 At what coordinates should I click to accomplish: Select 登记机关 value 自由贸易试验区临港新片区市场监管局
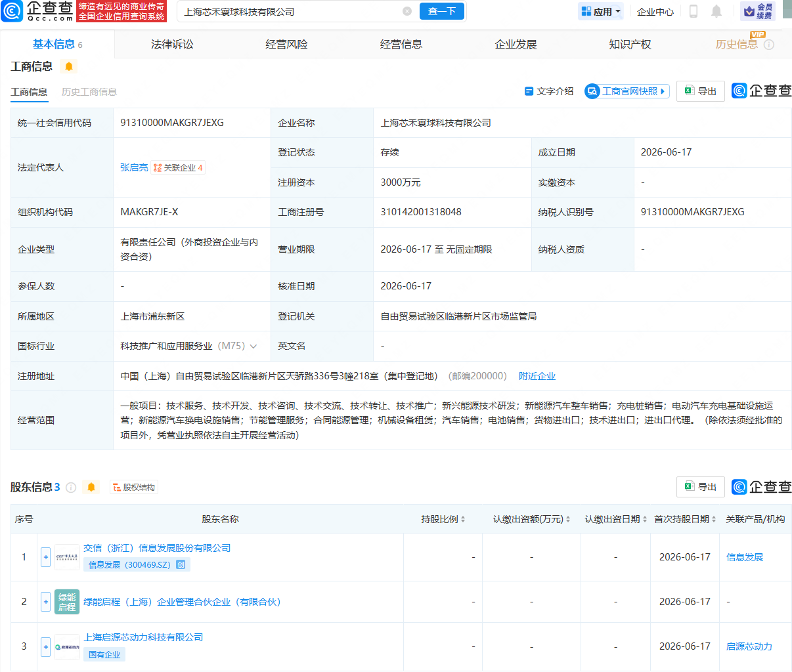click(458, 316)
